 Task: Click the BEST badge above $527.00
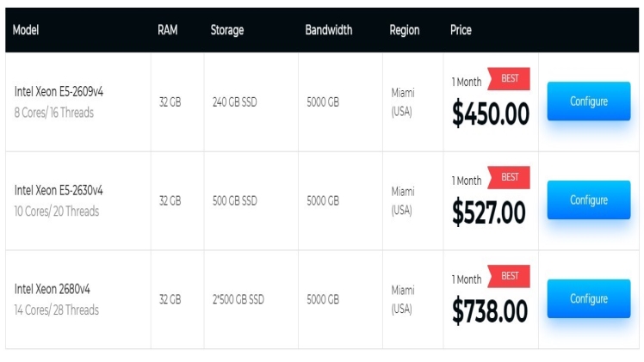[509, 177]
